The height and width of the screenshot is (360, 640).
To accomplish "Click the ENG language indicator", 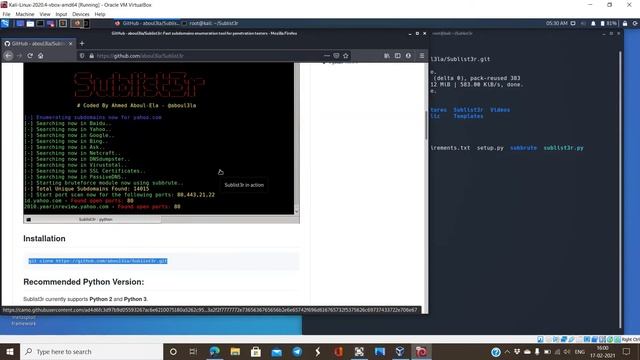I will pyautogui.click(x=580, y=351).
